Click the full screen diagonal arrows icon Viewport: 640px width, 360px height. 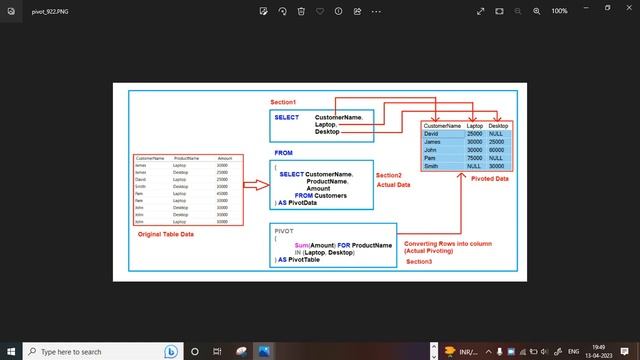pos(480,11)
